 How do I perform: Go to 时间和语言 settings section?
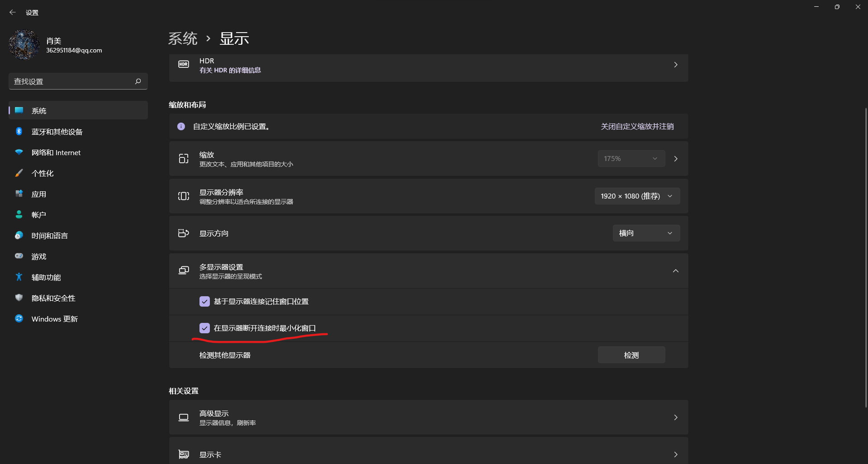coord(78,236)
